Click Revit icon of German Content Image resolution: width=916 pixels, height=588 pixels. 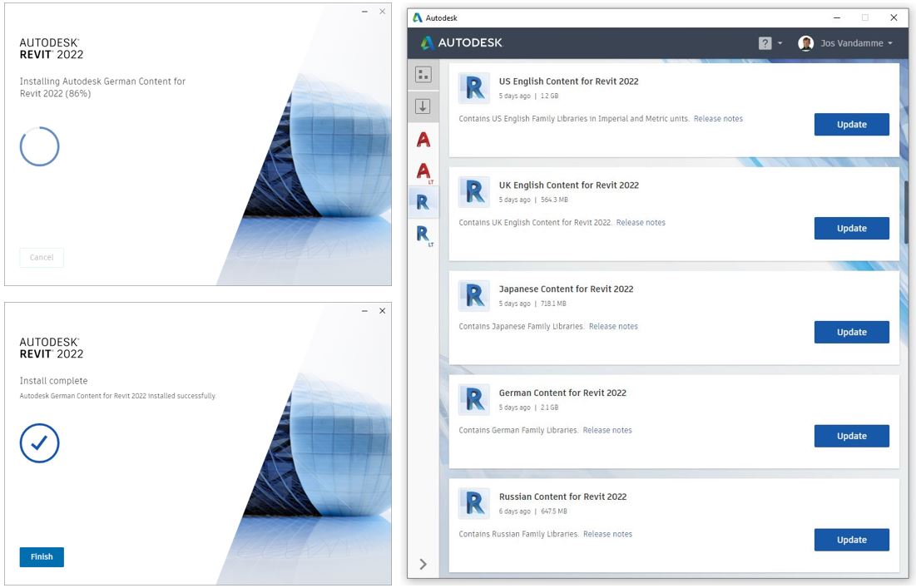[x=473, y=400]
